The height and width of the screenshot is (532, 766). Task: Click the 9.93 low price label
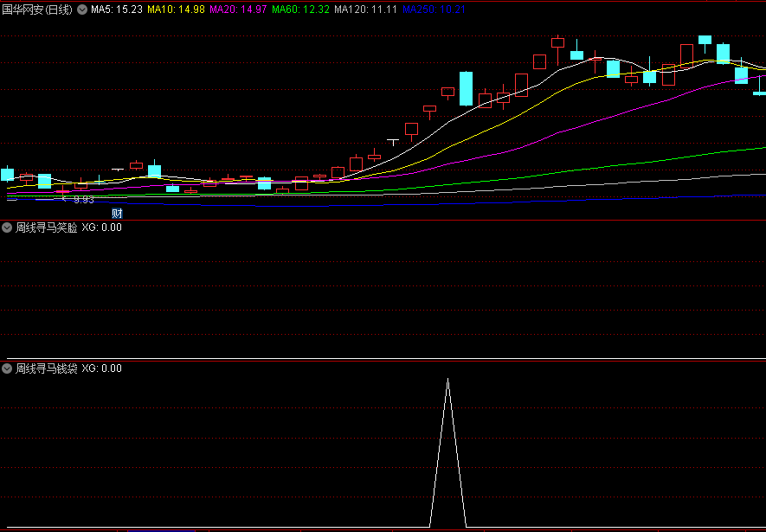(x=84, y=200)
